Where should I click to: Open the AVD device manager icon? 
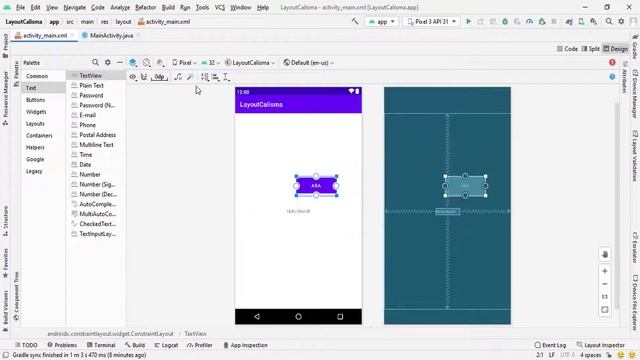[581, 22]
